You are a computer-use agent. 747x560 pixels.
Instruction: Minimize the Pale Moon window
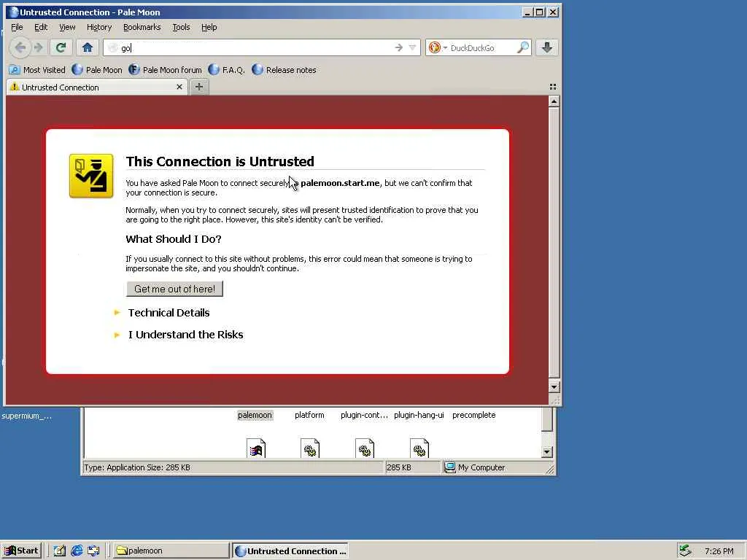tap(527, 12)
